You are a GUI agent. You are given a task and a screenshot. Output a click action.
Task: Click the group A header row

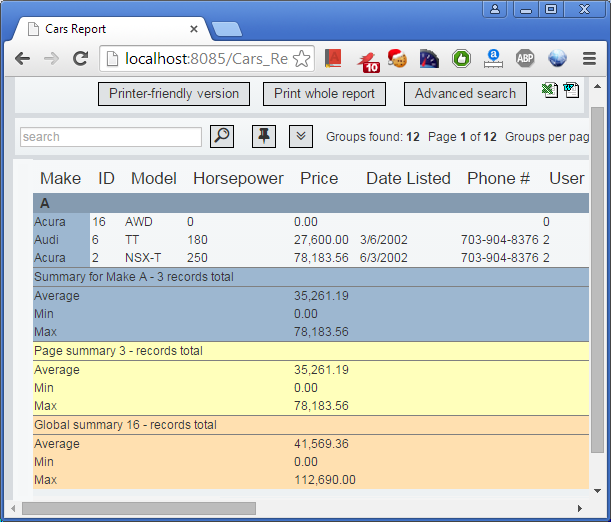[311, 203]
